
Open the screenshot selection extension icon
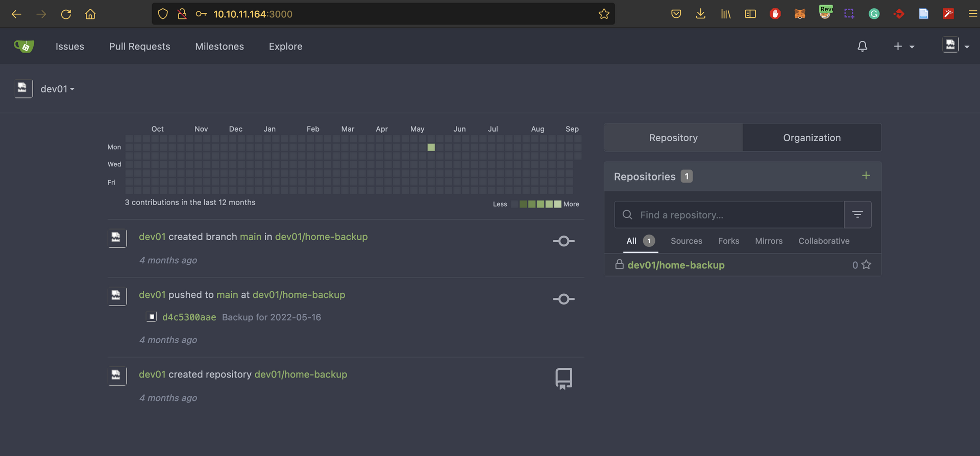(849, 14)
